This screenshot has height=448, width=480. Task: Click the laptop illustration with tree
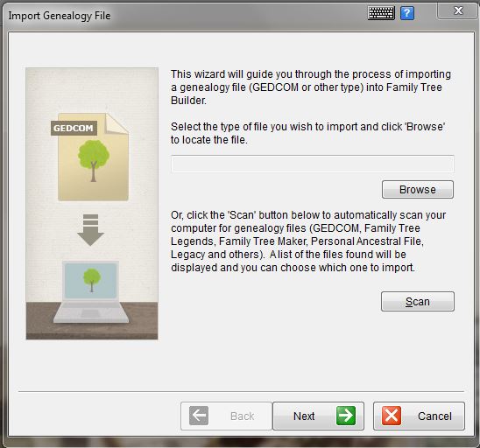91,292
